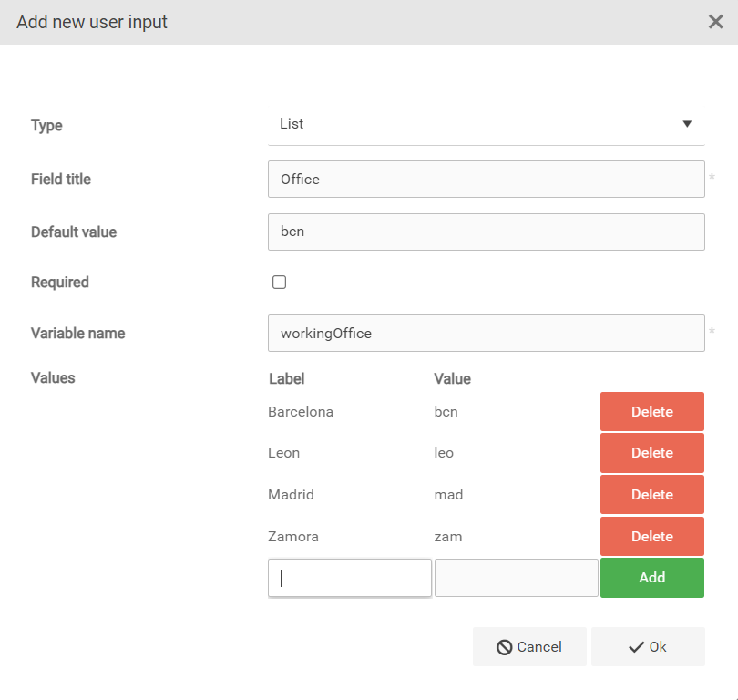Select the zam value text
This screenshot has height=700, width=738.
(x=448, y=537)
